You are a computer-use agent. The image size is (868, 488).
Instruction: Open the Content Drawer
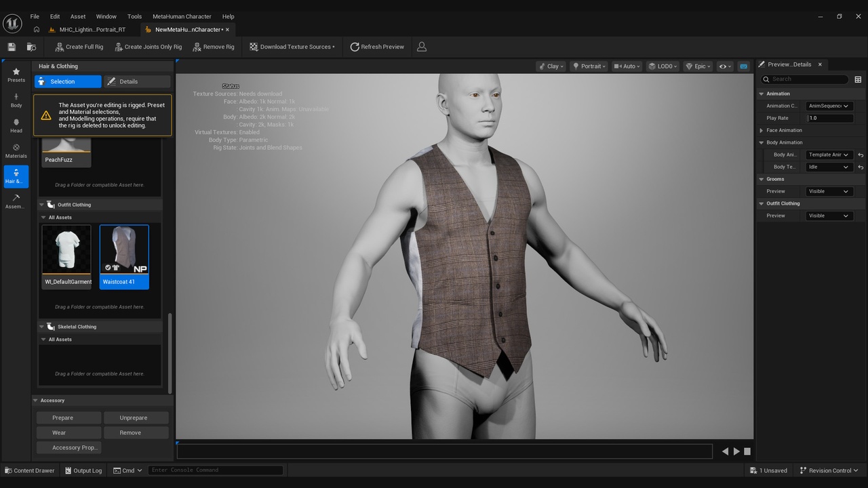point(30,470)
